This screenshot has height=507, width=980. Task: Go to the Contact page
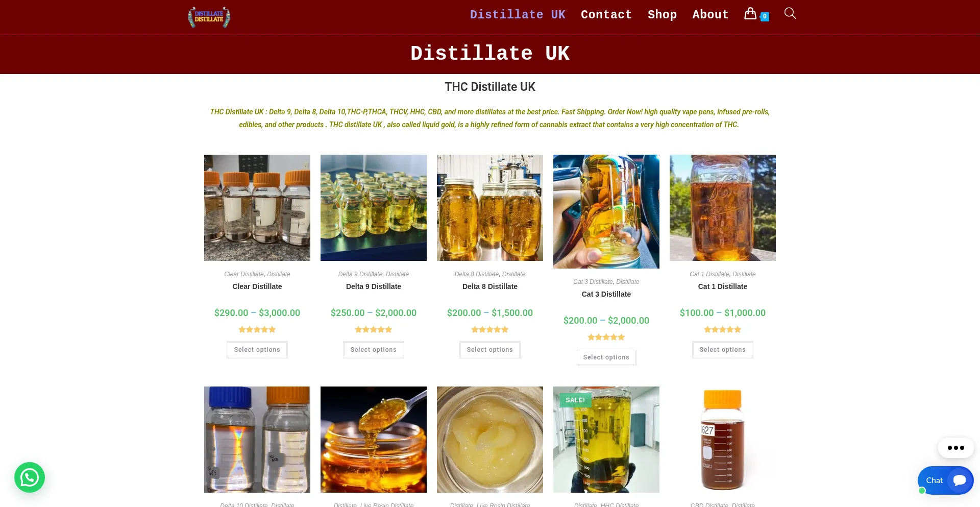(x=606, y=15)
